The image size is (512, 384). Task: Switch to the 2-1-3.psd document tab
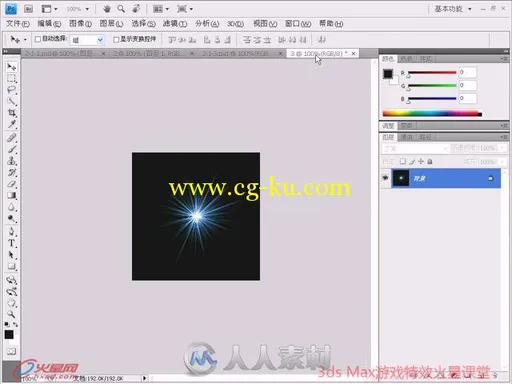click(x=242, y=53)
